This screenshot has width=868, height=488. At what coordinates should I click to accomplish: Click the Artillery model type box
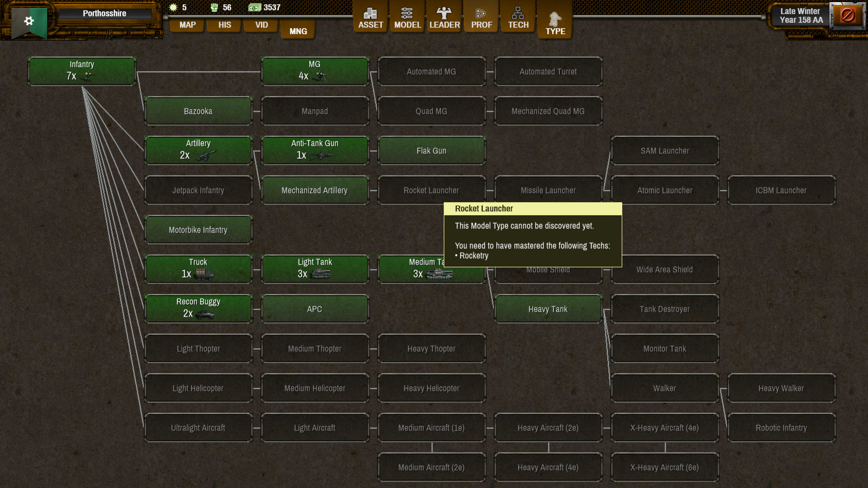coord(198,150)
